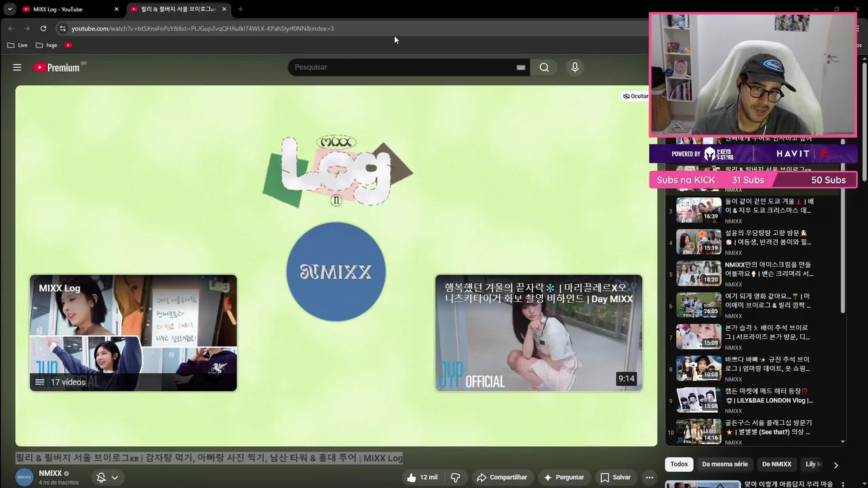Select the De NMIXX filter chip
Viewport: 868px width, 488px height.
tap(776, 464)
